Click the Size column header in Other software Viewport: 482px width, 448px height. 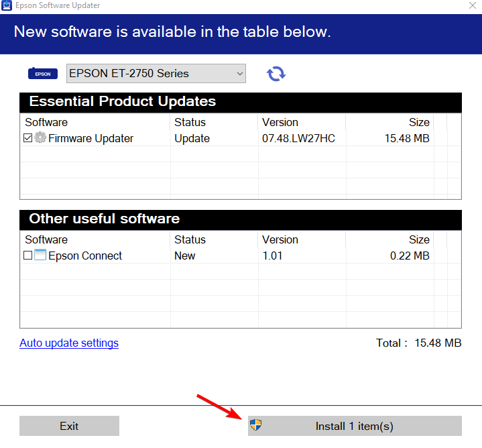coord(419,239)
